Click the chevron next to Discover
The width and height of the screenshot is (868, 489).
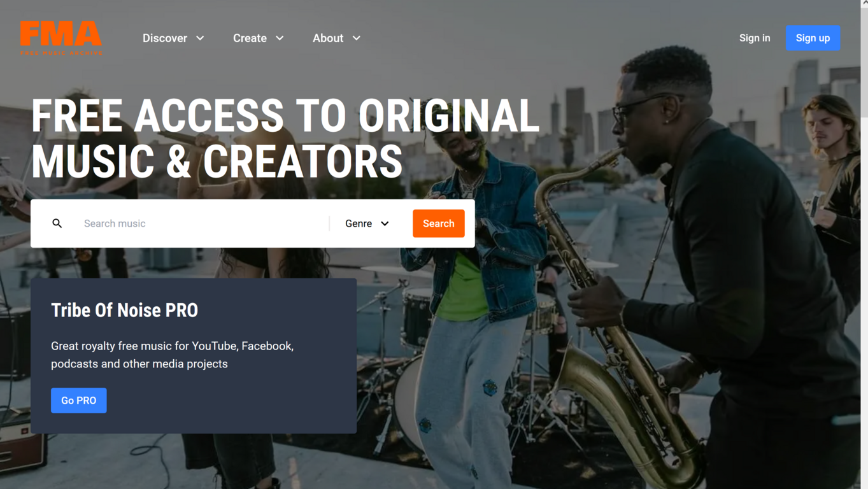[200, 38]
